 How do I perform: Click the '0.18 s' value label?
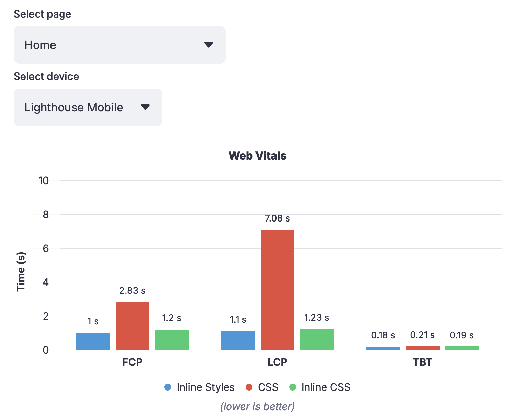(383, 335)
